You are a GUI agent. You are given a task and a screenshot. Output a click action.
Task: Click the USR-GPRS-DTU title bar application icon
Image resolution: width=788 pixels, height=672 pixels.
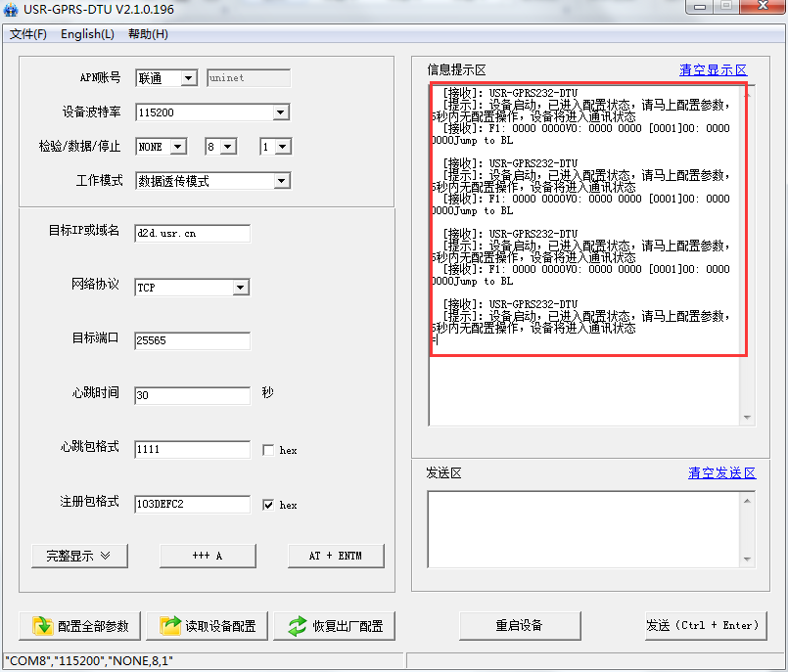[13, 10]
